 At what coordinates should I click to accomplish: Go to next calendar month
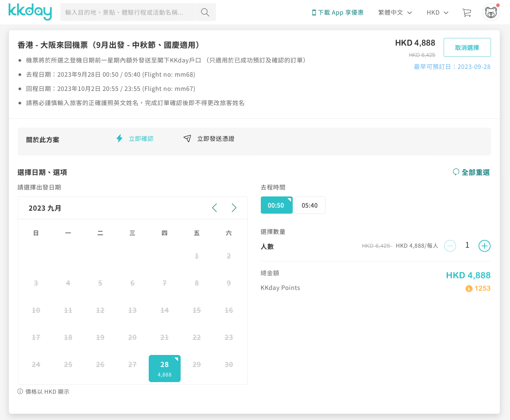(x=234, y=208)
